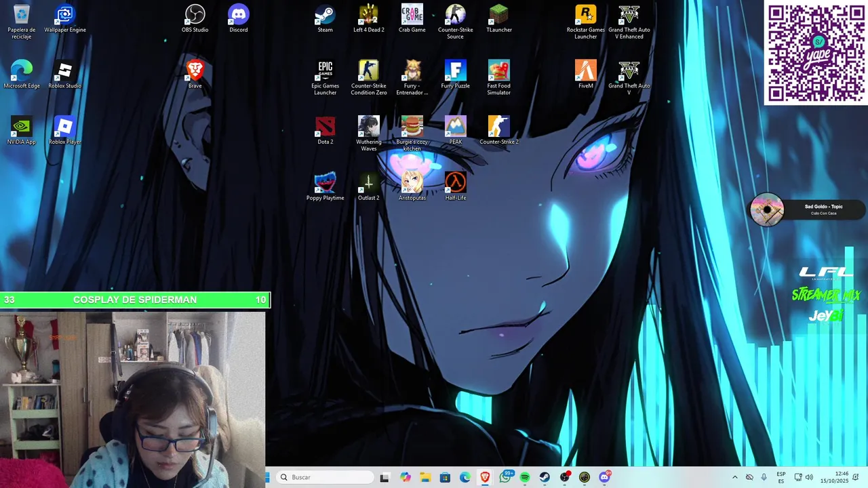This screenshot has height=488, width=868.
Task: Click the Crab Game desktop icon
Action: pos(412,19)
